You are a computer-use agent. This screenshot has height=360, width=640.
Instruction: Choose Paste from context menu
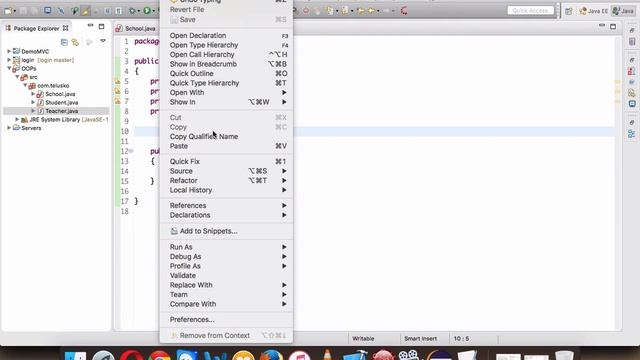[226, 146]
